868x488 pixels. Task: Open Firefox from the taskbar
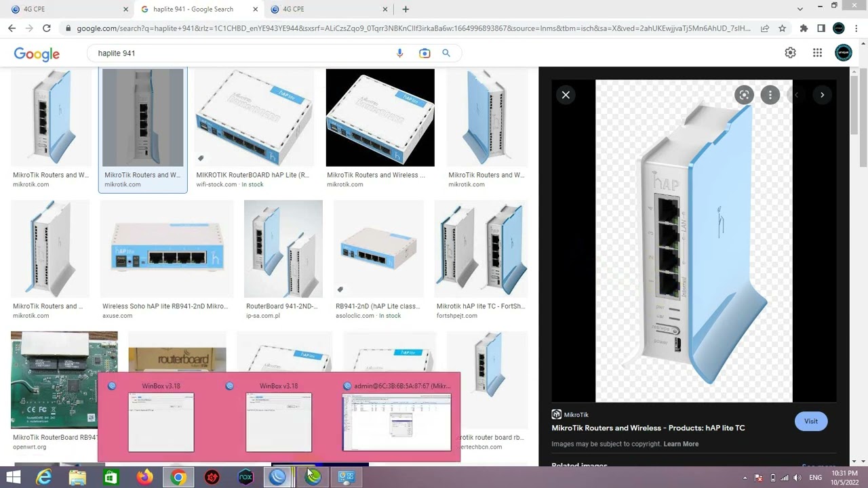(144, 477)
